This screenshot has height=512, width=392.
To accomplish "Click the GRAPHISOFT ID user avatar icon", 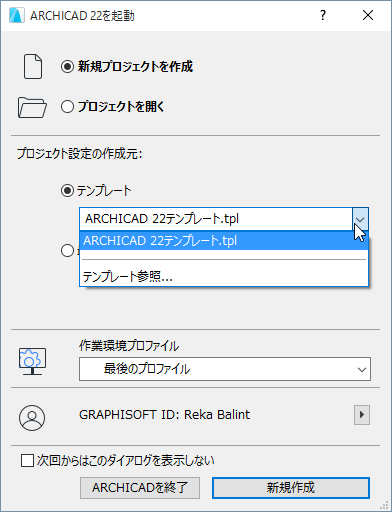I will click(32, 418).
